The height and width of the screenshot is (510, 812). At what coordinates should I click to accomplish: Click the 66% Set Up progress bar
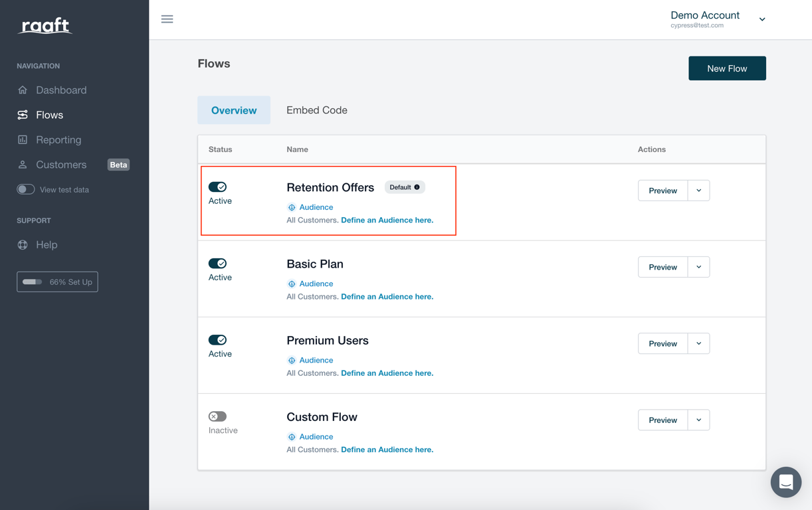(x=57, y=282)
